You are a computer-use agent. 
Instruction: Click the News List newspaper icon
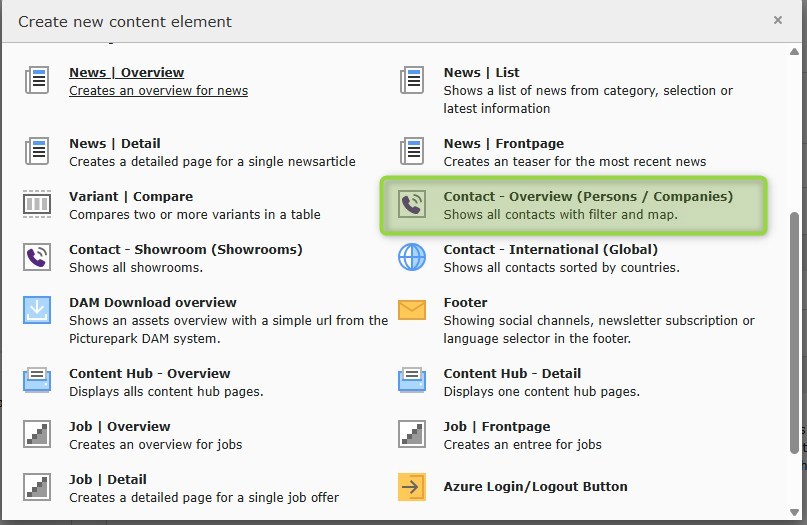pyautogui.click(x=412, y=81)
